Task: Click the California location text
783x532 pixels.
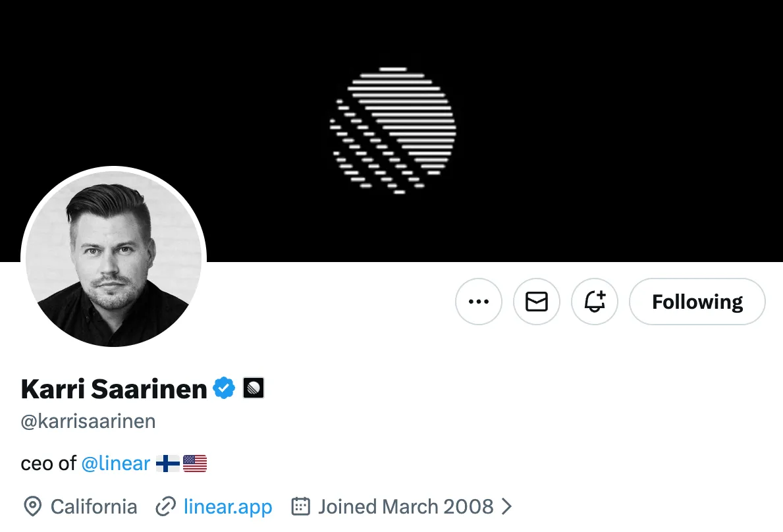Action: pos(94,507)
